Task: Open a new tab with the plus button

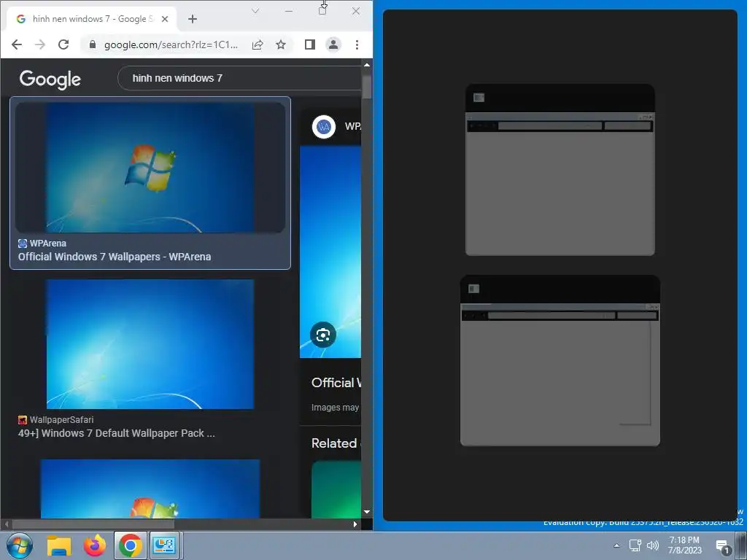Action: point(193,19)
